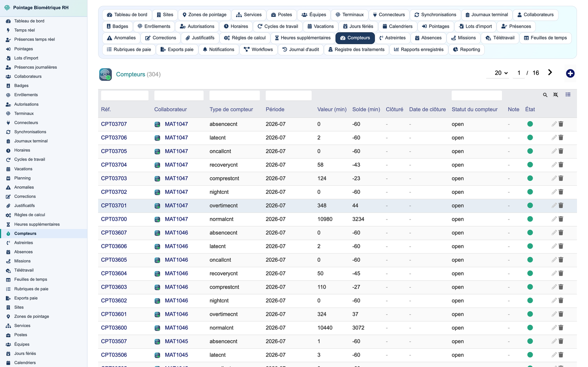Image resolution: width=588 pixels, height=367 pixels.
Task: Click the Télétravail icon in sidebar
Action: (8, 270)
